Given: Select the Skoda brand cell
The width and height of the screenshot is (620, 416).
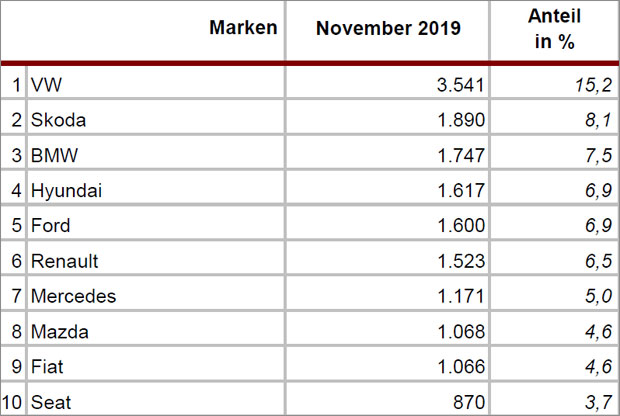Looking at the screenshot, I should pos(155,117).
